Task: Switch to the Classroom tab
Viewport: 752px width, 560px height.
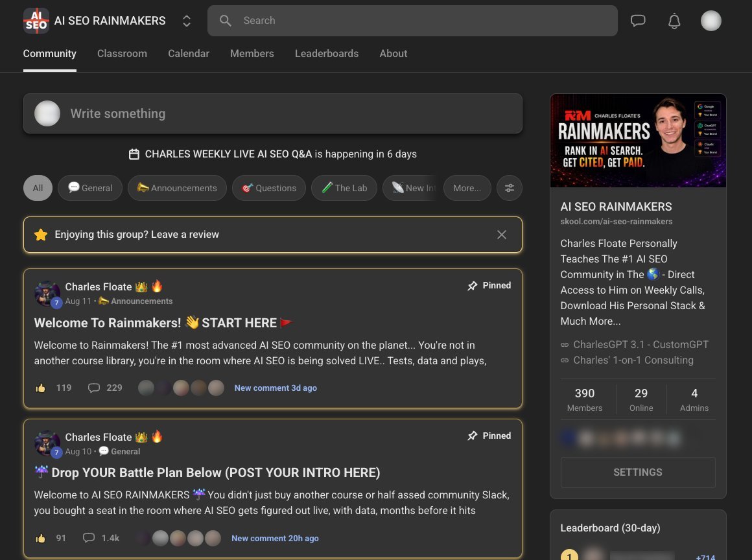Action: (x=122, y=54)
